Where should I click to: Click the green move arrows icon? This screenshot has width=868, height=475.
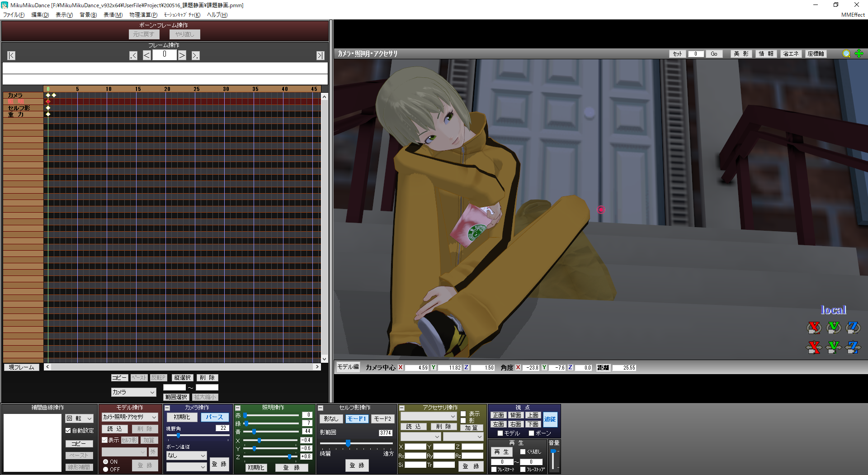(x=859, y=54)
